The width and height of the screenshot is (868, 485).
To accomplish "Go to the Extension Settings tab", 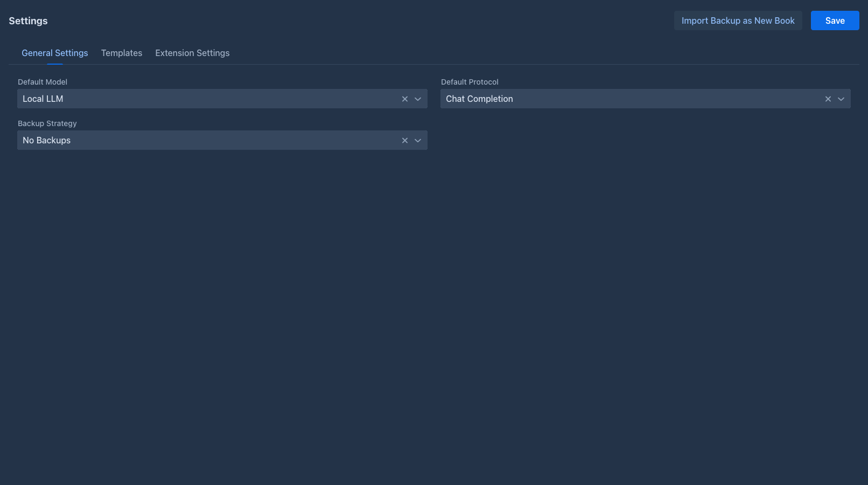I will (x=192, y=53).
